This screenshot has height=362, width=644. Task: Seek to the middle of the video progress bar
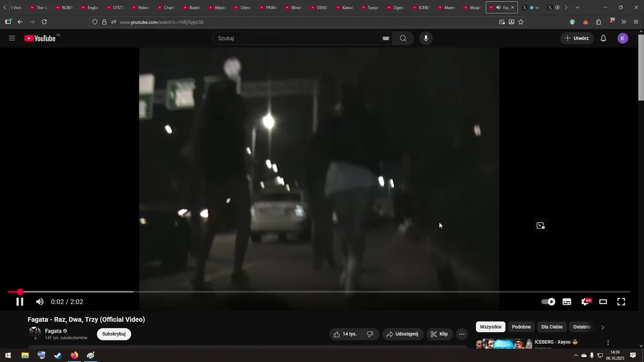tap(319, 292)
